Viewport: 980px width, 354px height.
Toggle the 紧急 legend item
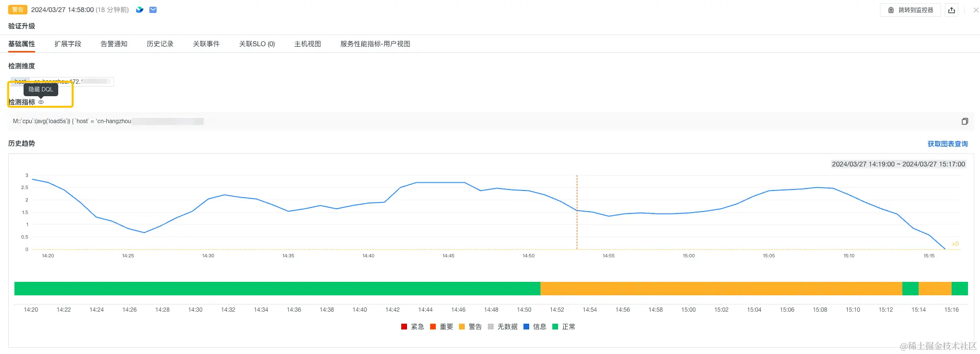(x=413, y=327)
